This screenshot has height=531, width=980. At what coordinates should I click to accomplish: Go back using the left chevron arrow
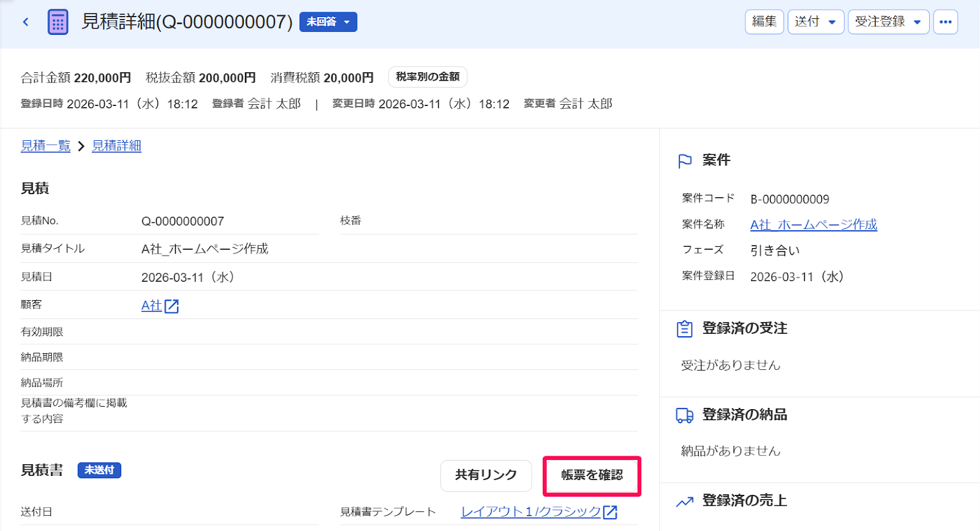(x=26, y=22)
